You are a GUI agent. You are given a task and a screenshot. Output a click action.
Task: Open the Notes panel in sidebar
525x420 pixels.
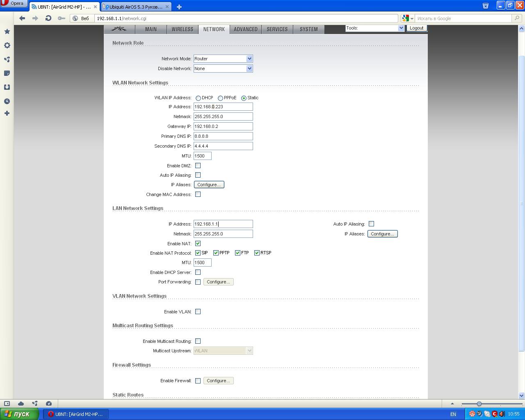(7, 73)
